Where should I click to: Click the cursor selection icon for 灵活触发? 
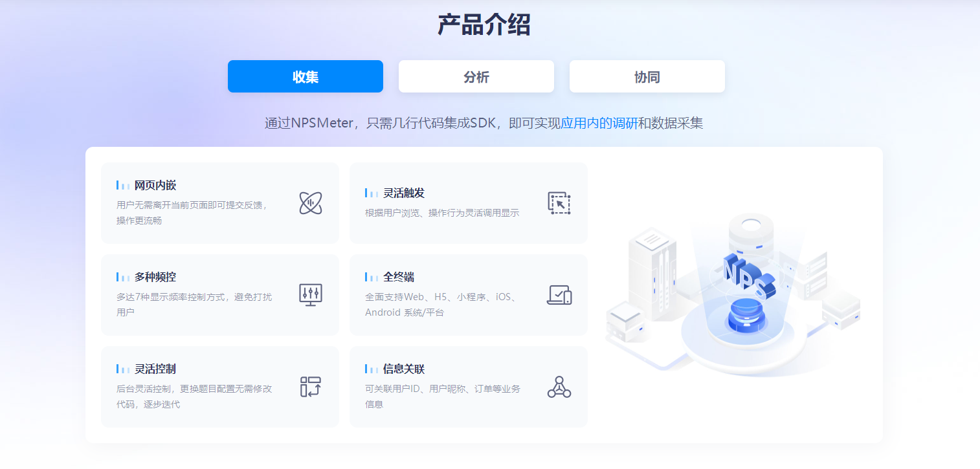pyautogui.click(x=559, y=203)
